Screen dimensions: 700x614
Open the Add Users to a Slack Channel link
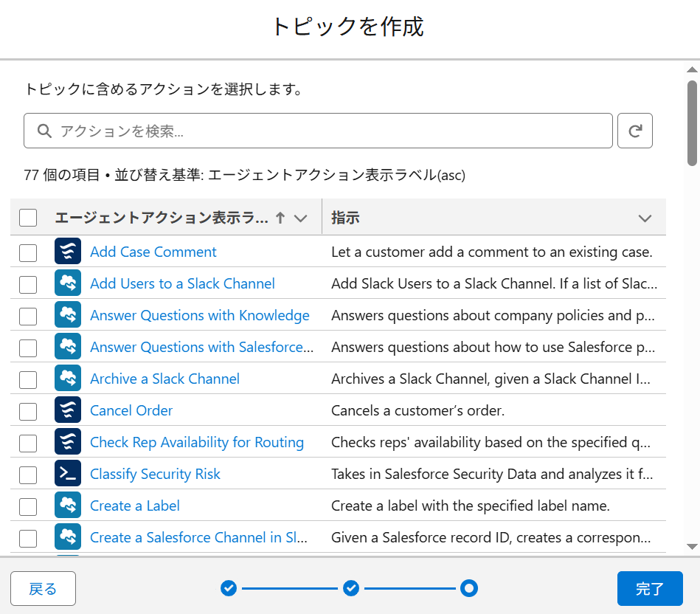click(x=183, y=283)
